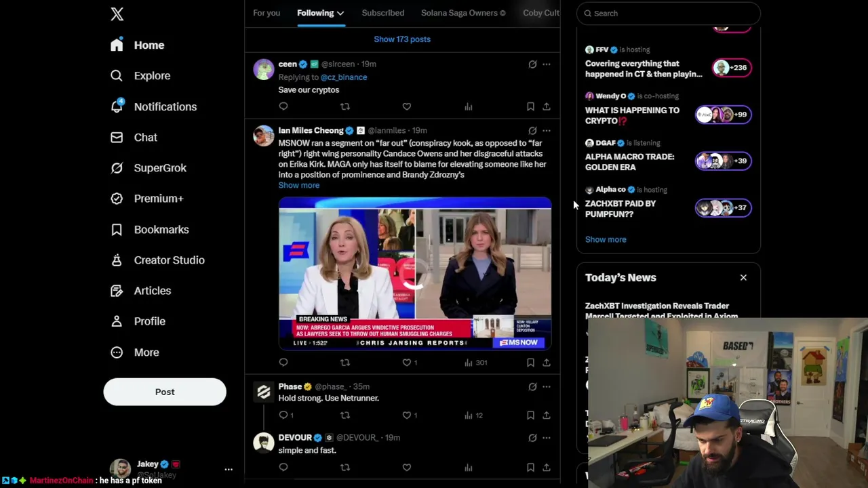Expand the Following tab dropdown chevron
Image resolution: width=868 pixels, height=488 pixels.
[x=340, y=13]
